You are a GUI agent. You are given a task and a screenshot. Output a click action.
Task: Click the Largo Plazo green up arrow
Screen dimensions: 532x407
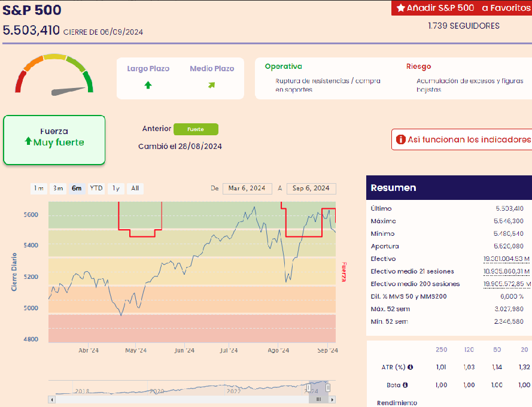point(148,85)
